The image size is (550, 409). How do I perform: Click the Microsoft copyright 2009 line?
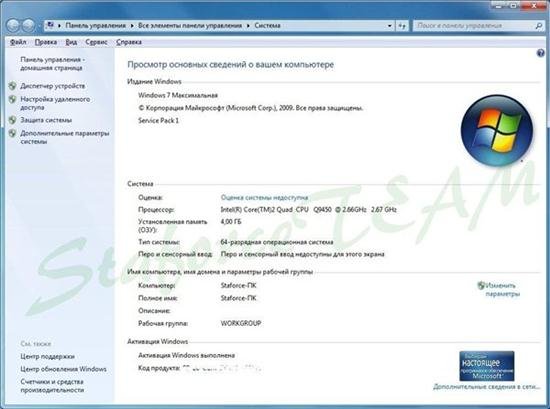click(250, 108)
